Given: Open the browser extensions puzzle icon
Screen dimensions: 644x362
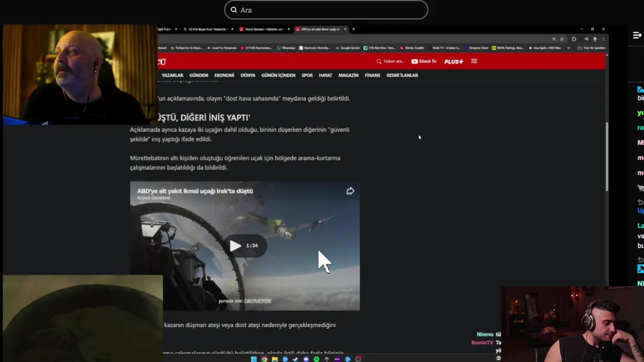Looking at the screenshot, I should pyautogui.click(x=574, y=39).
